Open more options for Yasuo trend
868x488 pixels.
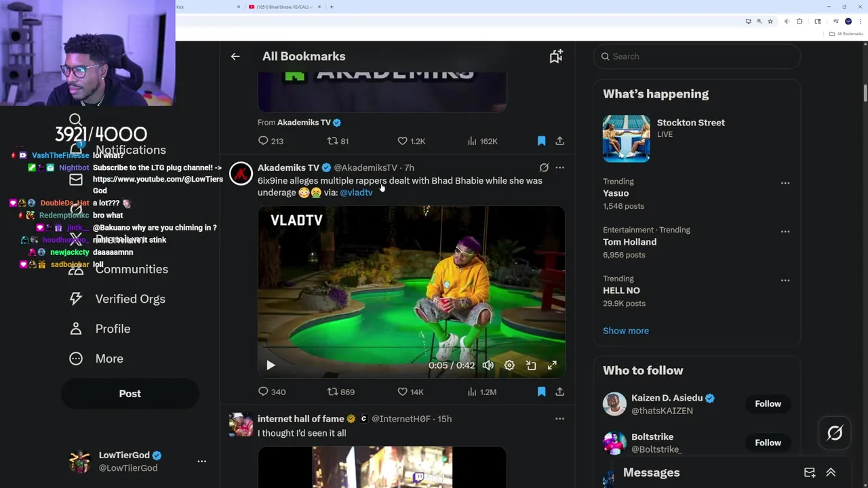(785, 183)
